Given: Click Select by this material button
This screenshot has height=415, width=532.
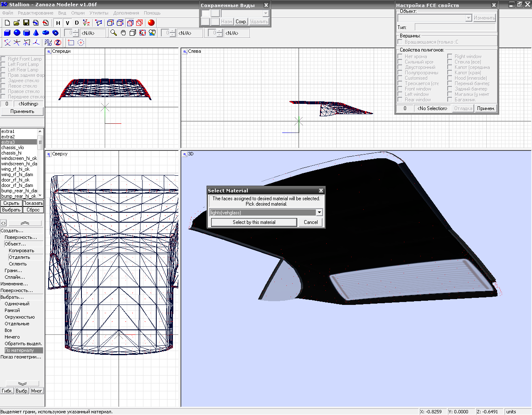Looking at the screenshot, I should point(254,222).
